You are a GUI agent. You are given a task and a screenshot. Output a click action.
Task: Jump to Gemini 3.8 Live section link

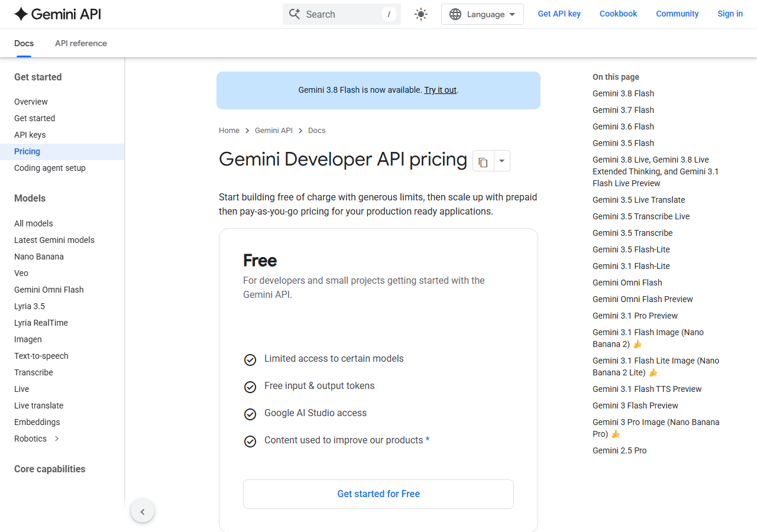(655, 171)
